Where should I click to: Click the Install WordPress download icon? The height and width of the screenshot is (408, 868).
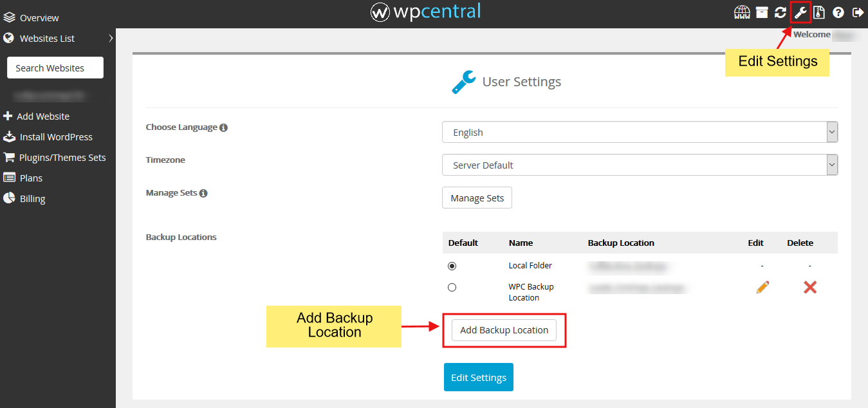(x=9, y=137)
